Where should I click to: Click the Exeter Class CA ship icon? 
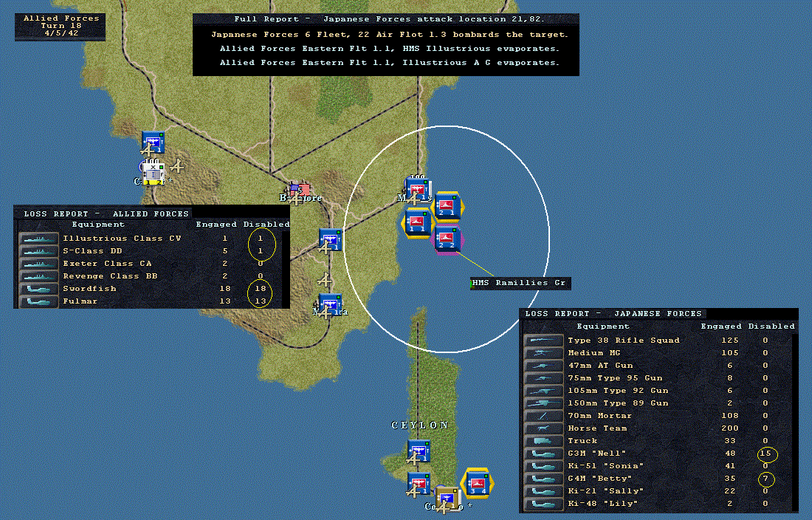[x=39, y=264]
